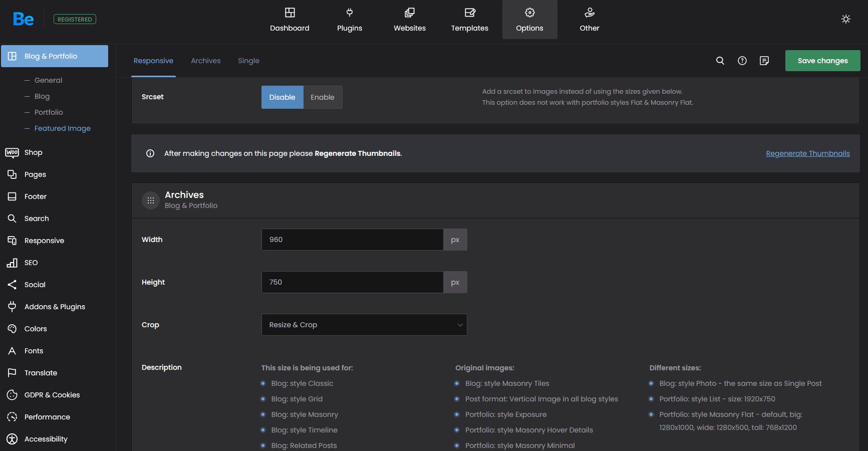Collapse Blog & Portfolio sidebar section
The width and height of the screenshot is (868, 451).
(55, 56)
